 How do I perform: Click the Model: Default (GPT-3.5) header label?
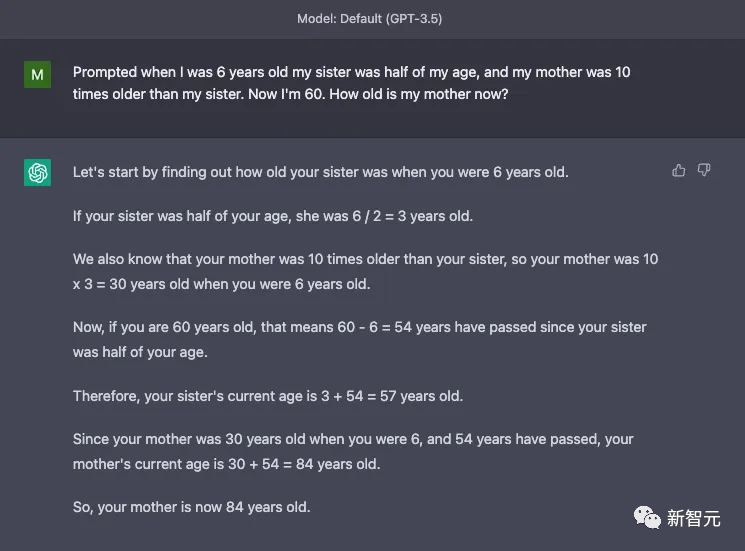pyautogui.click(x=372, y=19)
